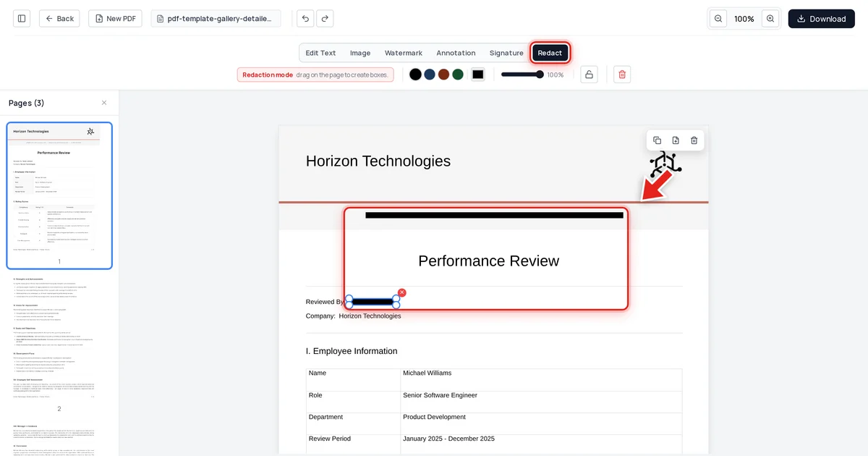The image size is (868, 456).
Task: Pick the brown redaction color
Action: point(443,75)
